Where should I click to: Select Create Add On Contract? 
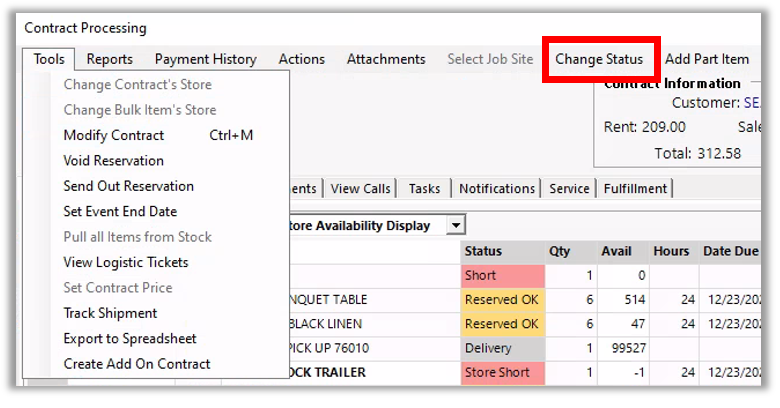137,365
